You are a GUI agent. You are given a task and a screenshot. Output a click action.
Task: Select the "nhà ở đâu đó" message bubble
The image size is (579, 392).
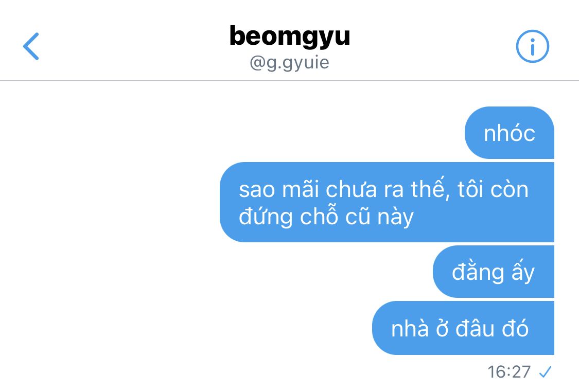point(463,328)
